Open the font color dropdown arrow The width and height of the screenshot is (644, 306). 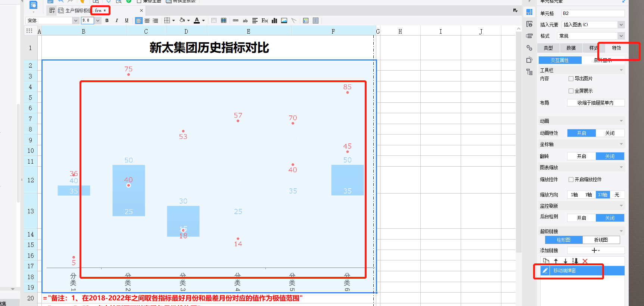point(203,21)
